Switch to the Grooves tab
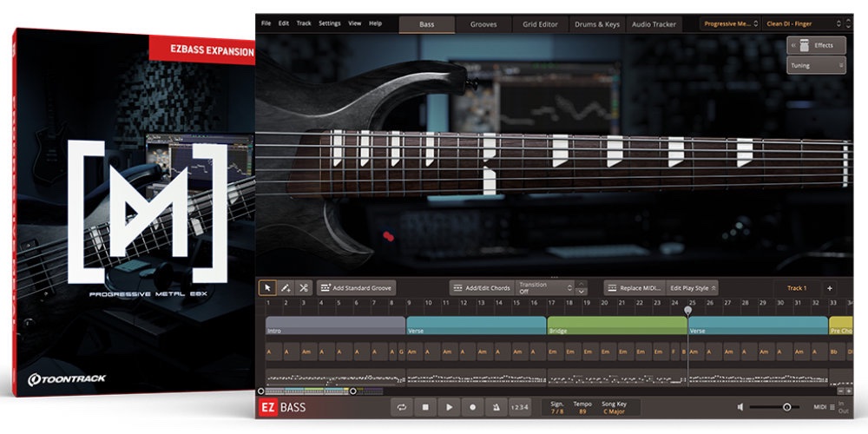Screen dimensions: 868x434 [x=483, y=24]
